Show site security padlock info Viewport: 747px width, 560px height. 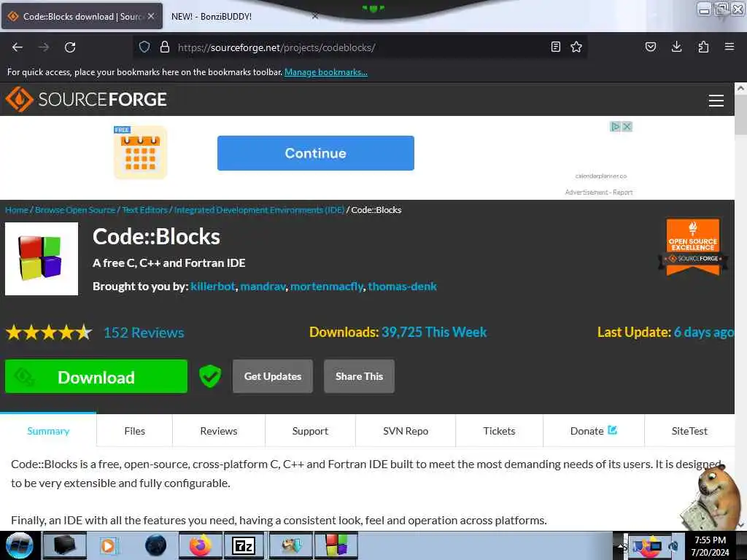tap(165, 47)
